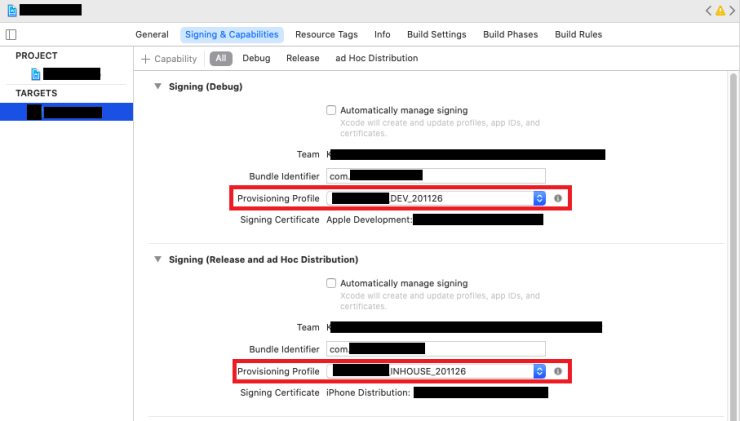This screenshot has height=421, width=740.
Task: Enable automatic signing for Release and ad Hoc
Action: click(332, 283)
